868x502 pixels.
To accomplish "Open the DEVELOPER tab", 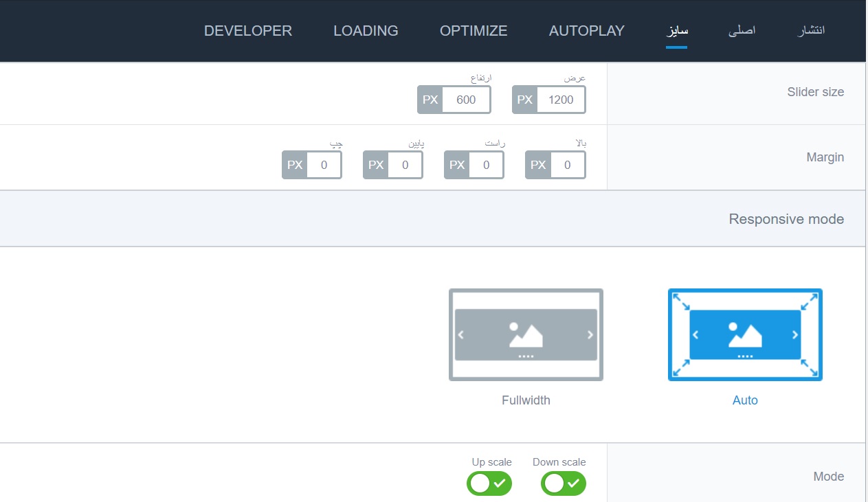I will tap(248, 31).
